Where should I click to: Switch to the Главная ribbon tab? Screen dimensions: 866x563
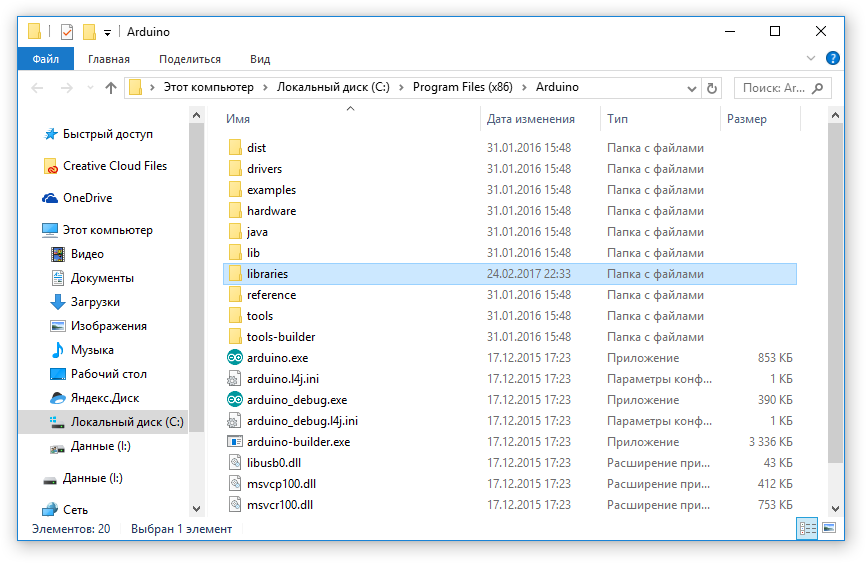point(109,59)
